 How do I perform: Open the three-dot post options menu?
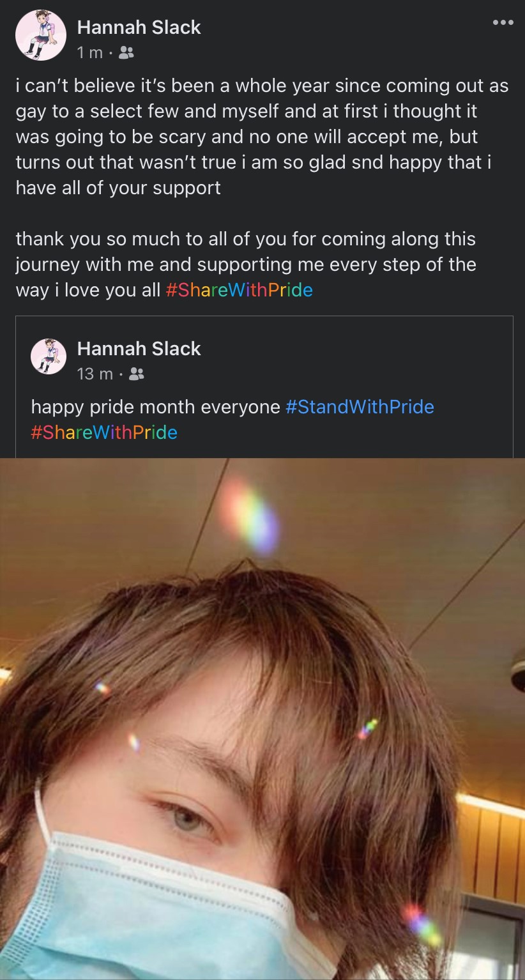[x=503, y=22]
